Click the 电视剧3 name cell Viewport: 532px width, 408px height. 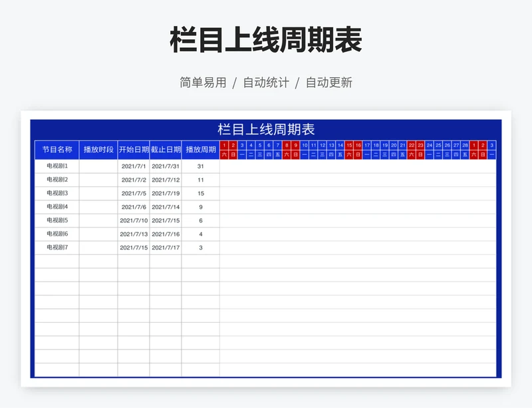coord(57,193)
